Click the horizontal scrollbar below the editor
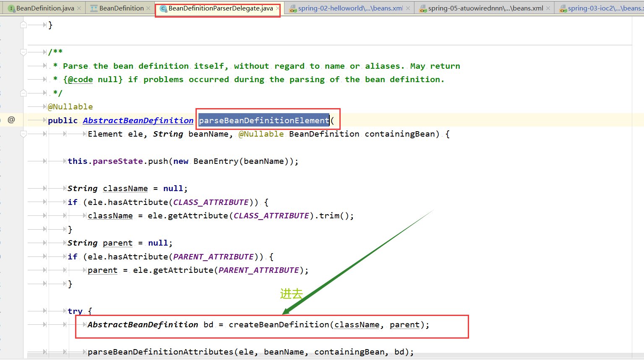This screenshot has height=360, width=644. [336, 355]
